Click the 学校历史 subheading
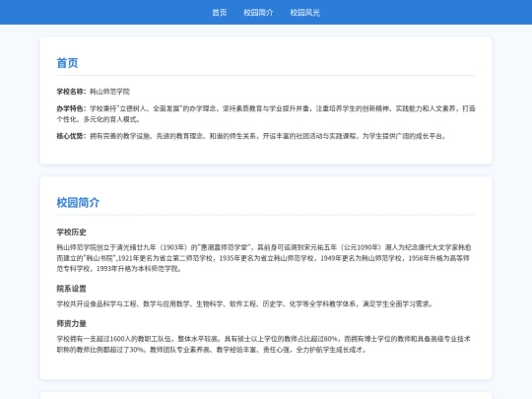532x399 pixels. [x=71, y=233]
